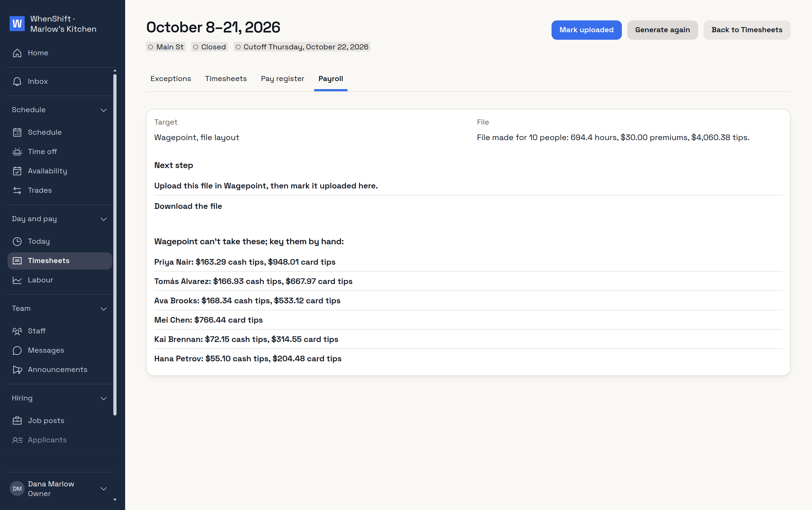Collapse the Team sidebar section
This screenshot has width=812, height=510.
click(104, 309)
